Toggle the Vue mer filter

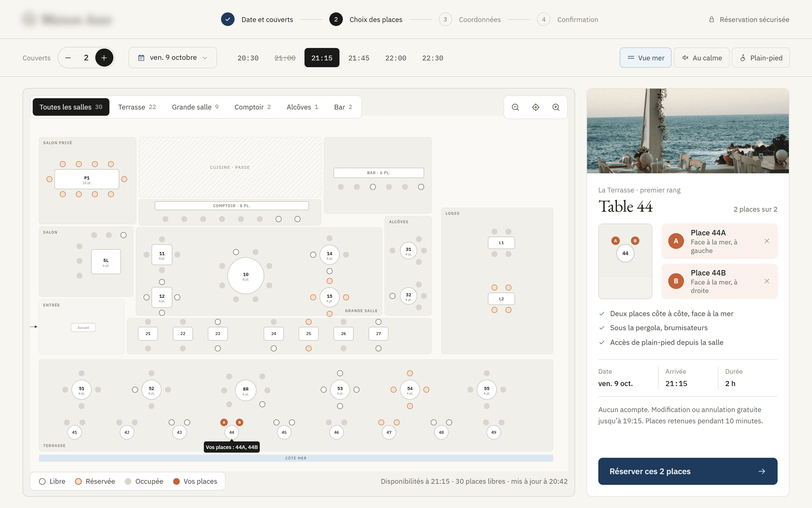645,58
